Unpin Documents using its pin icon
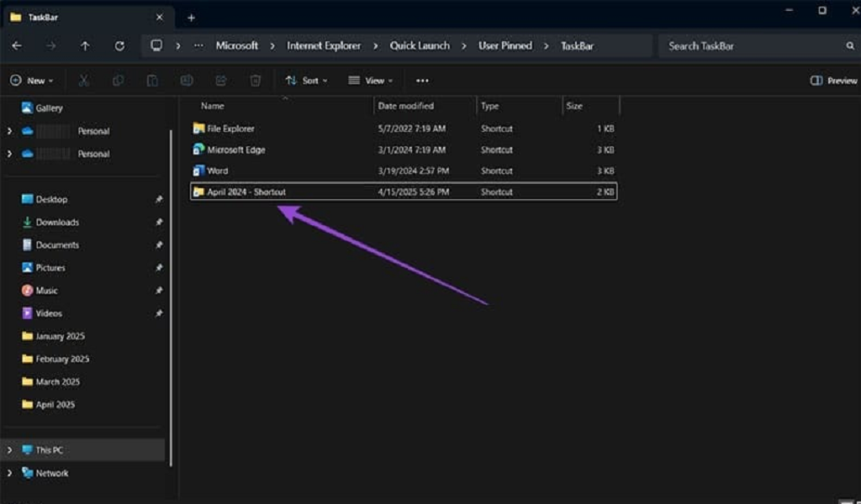 point(159,244)
